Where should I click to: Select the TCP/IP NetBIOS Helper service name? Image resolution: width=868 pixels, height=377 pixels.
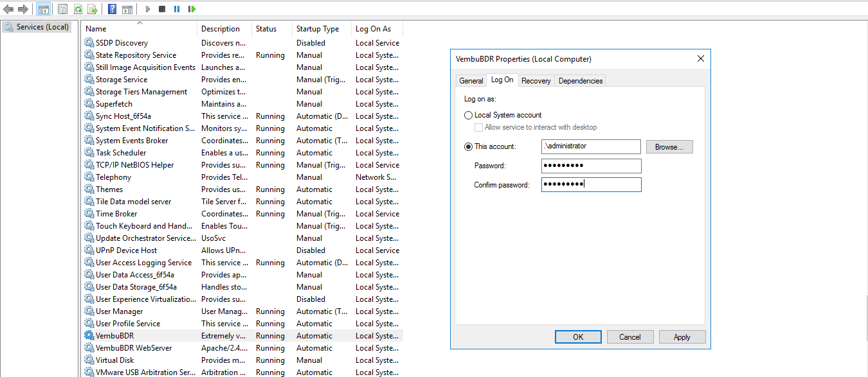(x=135, y=165)
